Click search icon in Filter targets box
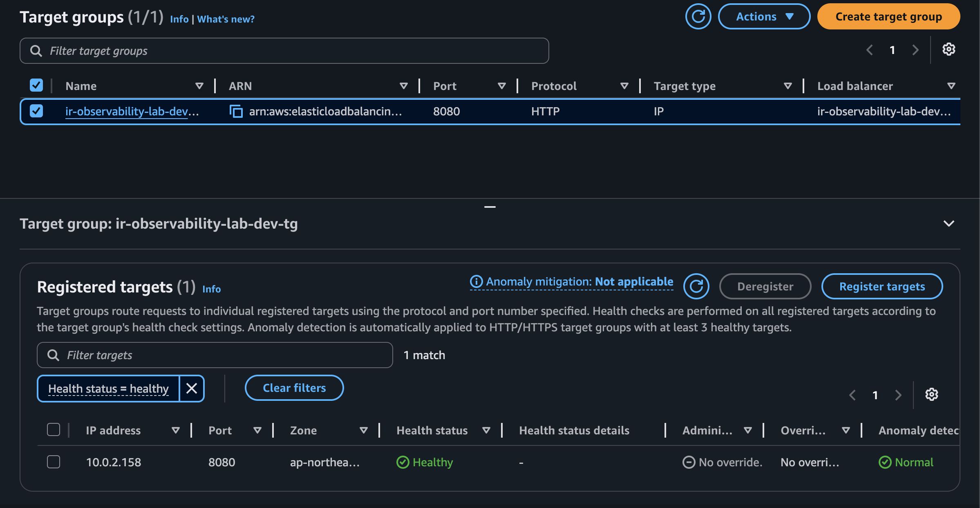This screenshot has width=980, height=508. click(x=53, y=355)
